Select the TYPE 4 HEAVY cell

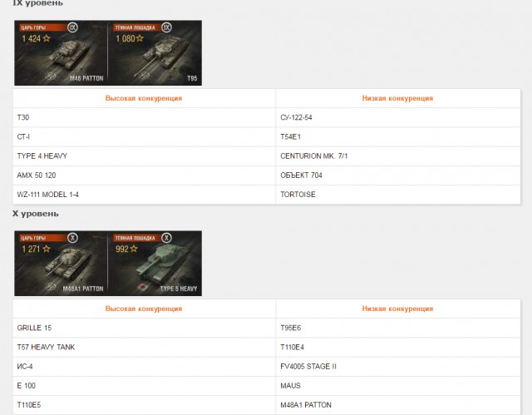coord(144,156)
